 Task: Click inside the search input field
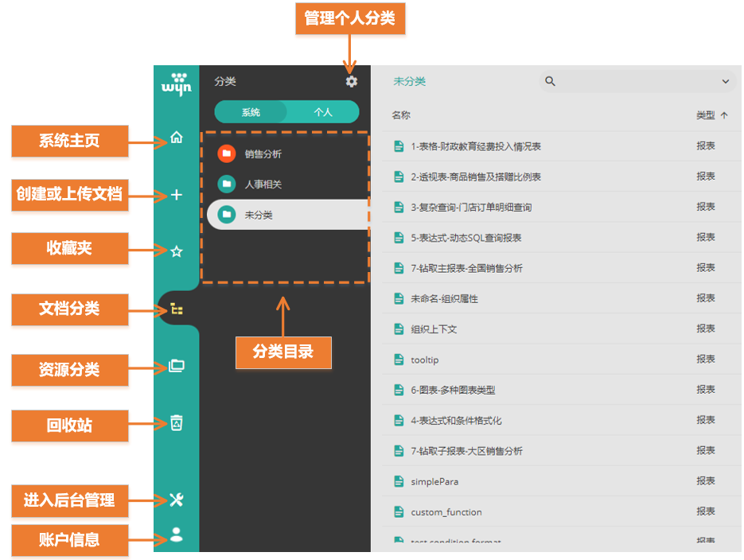click(636, 81)
